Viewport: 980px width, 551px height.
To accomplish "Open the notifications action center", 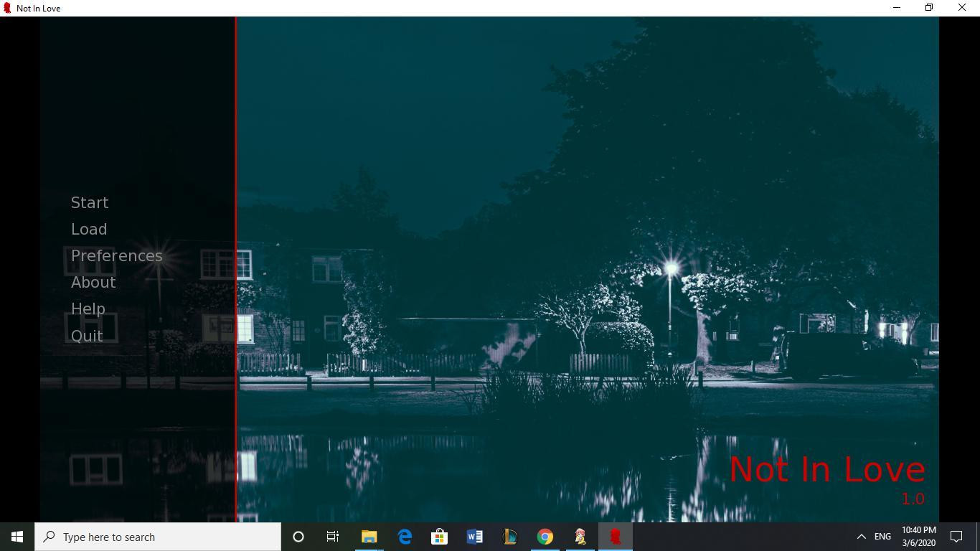I will click(x=956, y=537).
